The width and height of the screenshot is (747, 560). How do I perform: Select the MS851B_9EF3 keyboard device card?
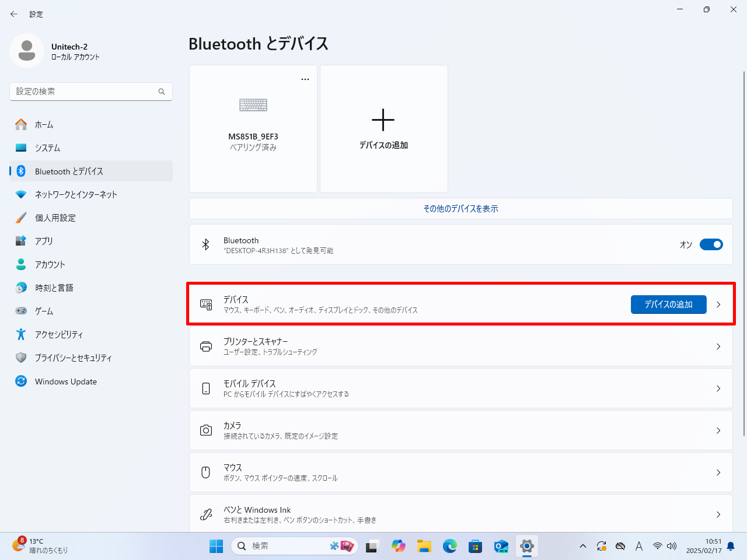[253, 129]
